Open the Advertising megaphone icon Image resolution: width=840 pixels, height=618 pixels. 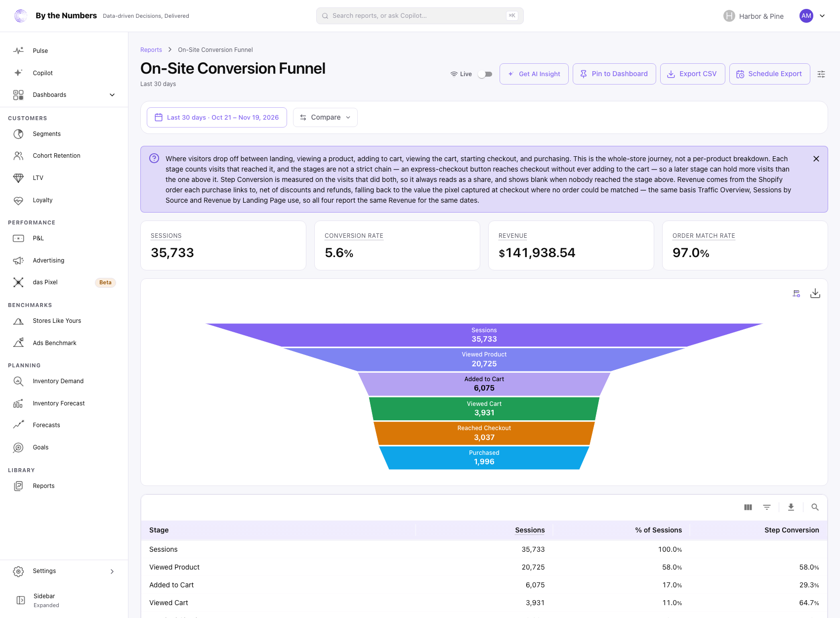[x=18, y=261]
